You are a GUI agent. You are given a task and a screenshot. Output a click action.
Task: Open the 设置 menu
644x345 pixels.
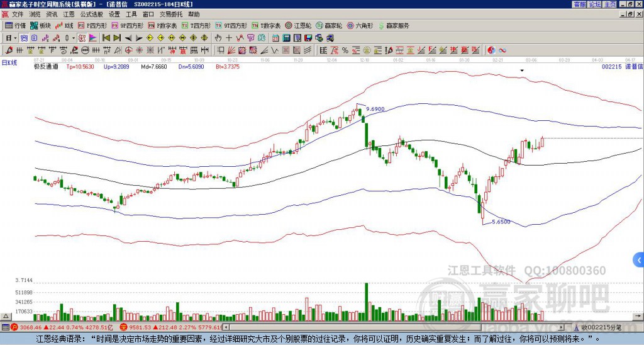coord(114,14)
